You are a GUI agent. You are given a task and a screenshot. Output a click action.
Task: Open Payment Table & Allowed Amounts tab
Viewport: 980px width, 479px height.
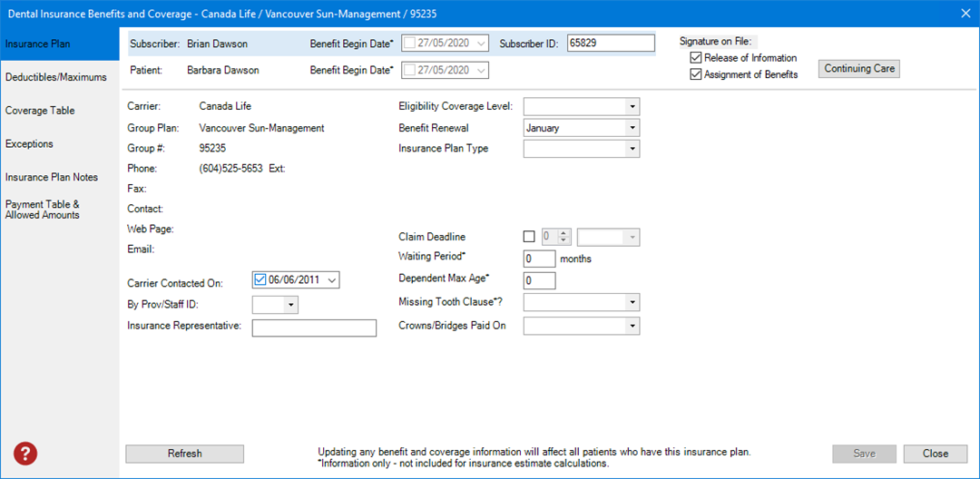pyautogui.click(x=43, y=210)
